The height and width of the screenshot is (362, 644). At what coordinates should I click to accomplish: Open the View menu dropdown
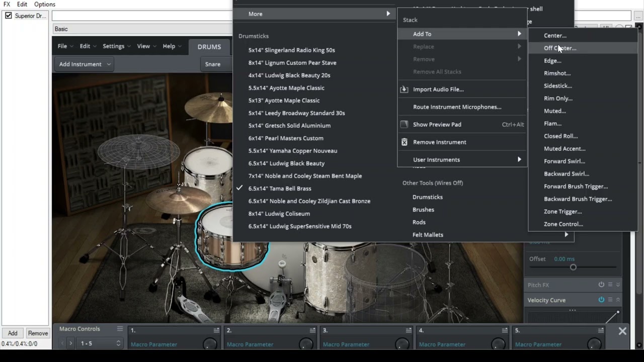point(146,46)
